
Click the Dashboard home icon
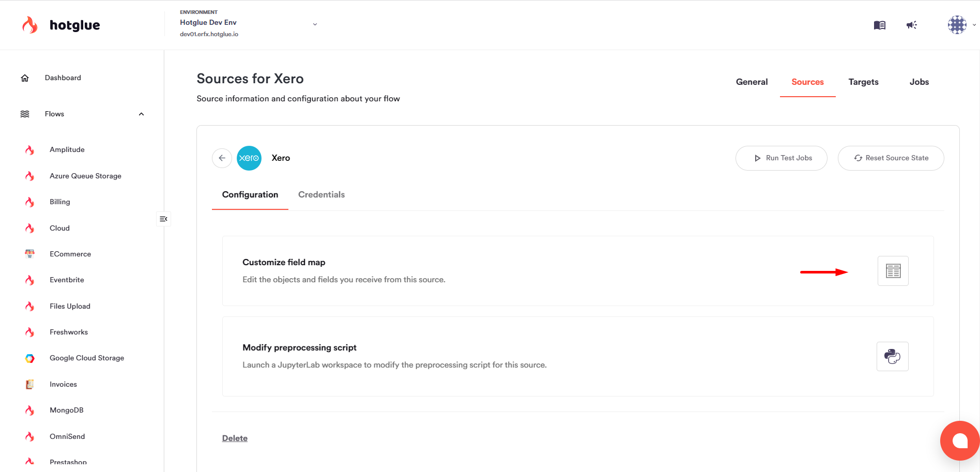click(25, 78)
